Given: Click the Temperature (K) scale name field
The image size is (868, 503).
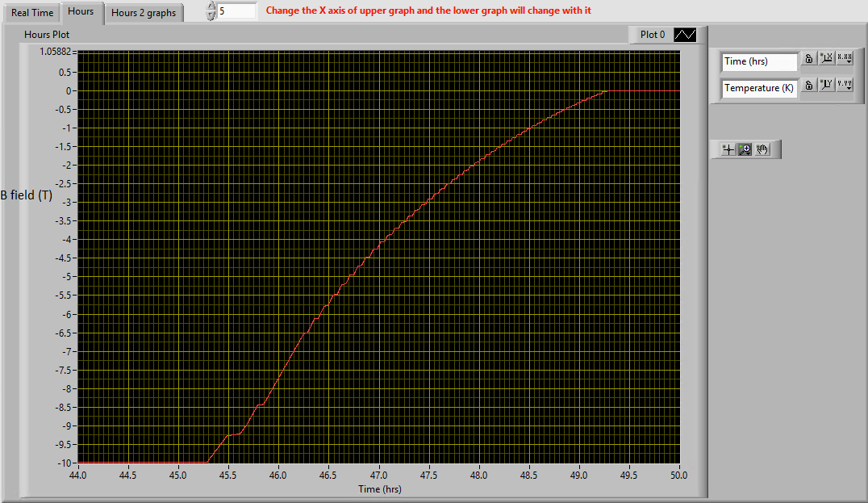Looking at the screenshot, I should 758,87.
